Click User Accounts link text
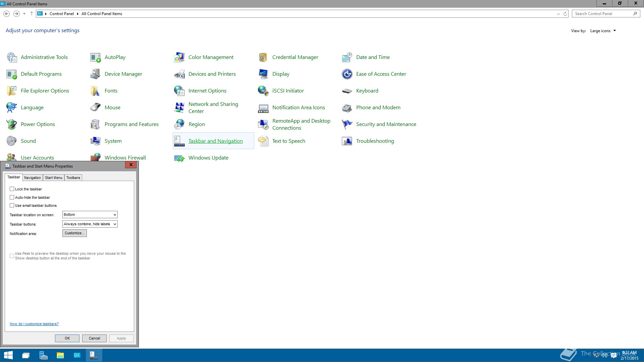644x362 pixels. pyautogui.click(x=37, y=158)
